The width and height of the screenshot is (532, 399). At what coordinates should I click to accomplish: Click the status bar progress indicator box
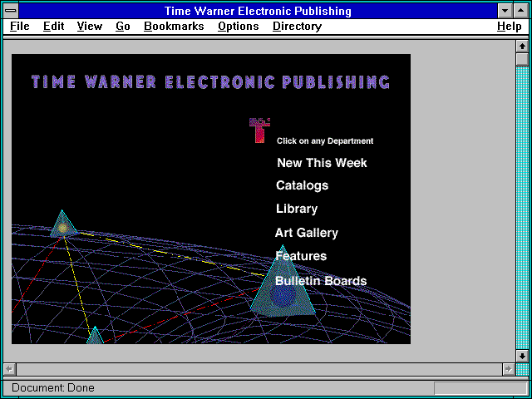(480, 388)
